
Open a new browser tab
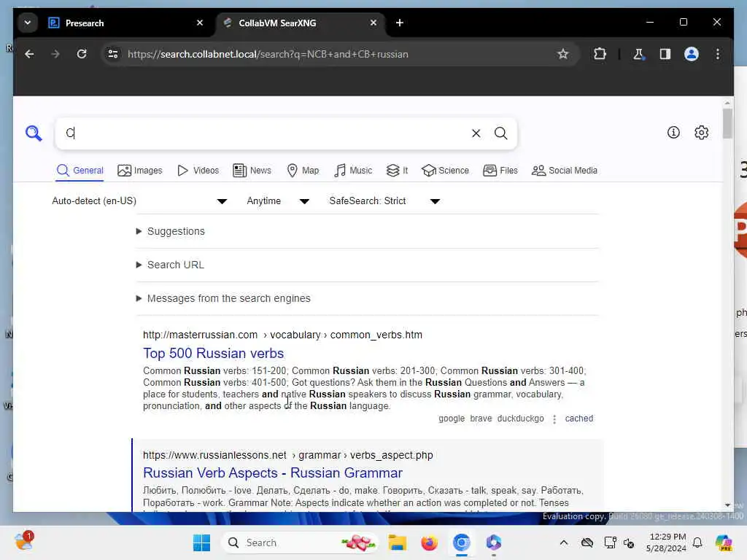pyautogui.click(x=399, y=23)
